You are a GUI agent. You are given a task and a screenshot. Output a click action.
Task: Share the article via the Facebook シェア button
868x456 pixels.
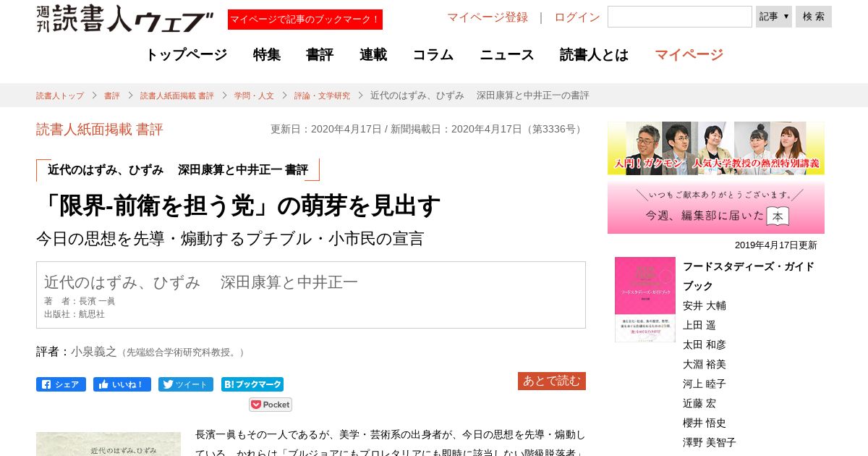pos(61,384)
